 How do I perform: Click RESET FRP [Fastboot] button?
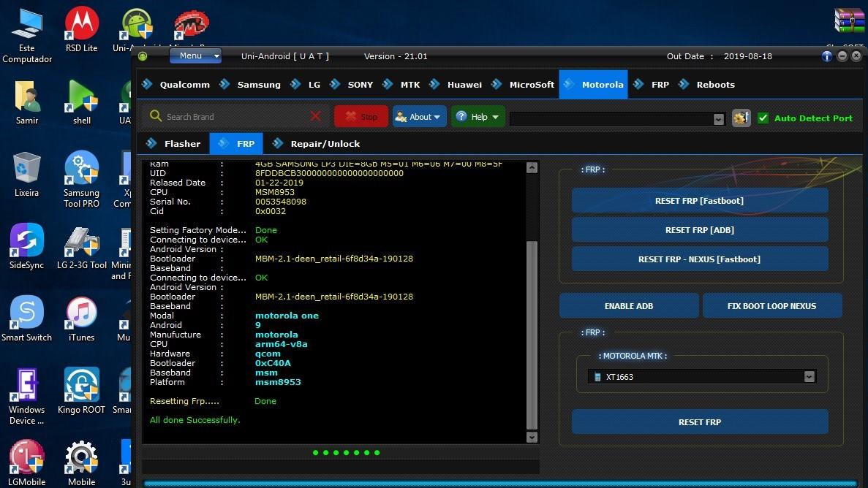[700, 201]
